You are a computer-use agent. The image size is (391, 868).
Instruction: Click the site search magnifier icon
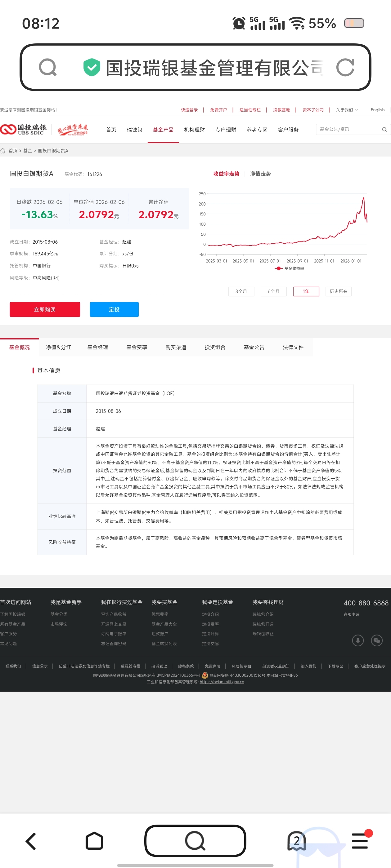point(384,129)
